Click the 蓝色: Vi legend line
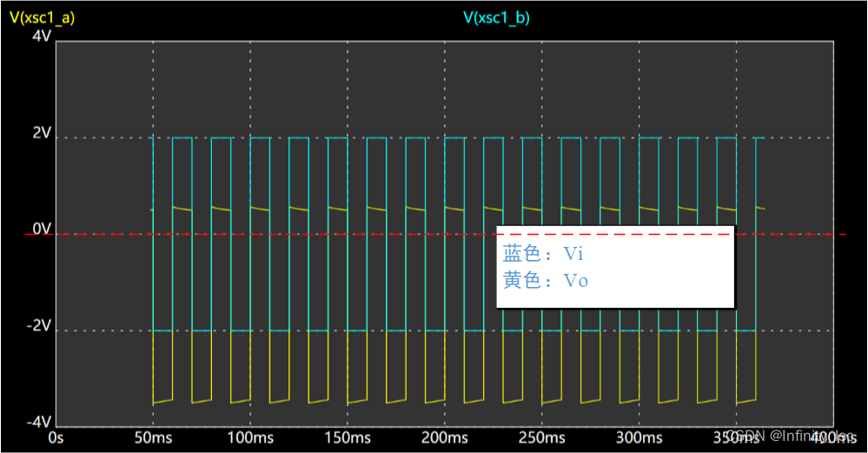Image resolution: width=868 pixels, height=453 pixels. pos(543,254)
